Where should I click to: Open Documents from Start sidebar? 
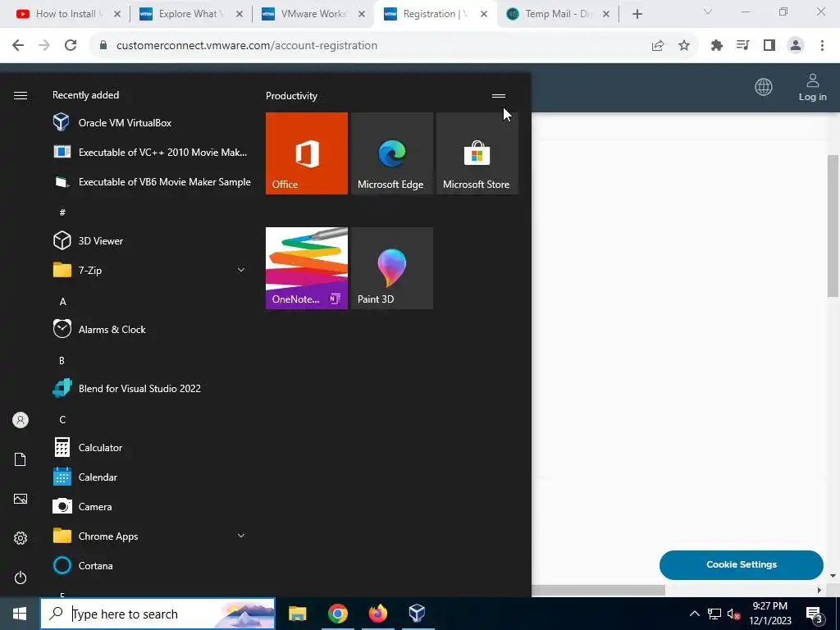point(21,459)
